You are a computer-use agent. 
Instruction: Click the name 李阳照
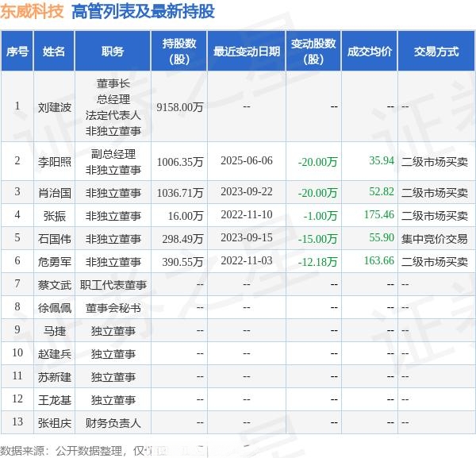pyautogui.click(x=55, y=162)
